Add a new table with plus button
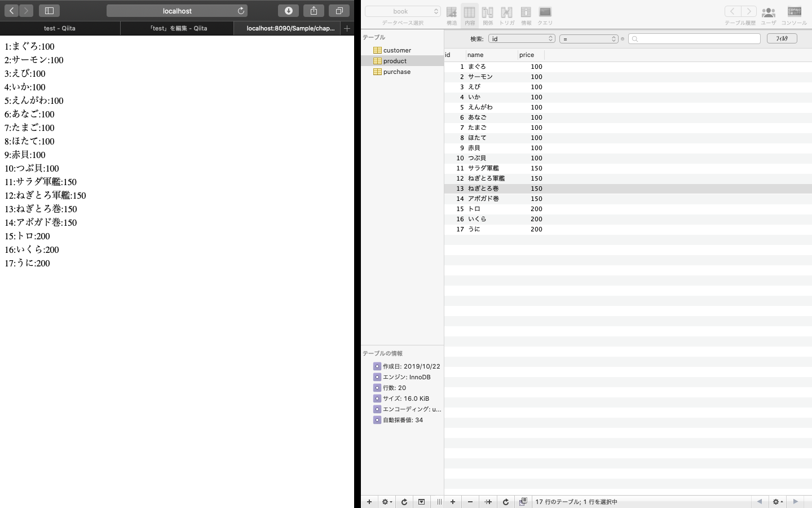The image size is (812, 508). (x=369, y=502)
